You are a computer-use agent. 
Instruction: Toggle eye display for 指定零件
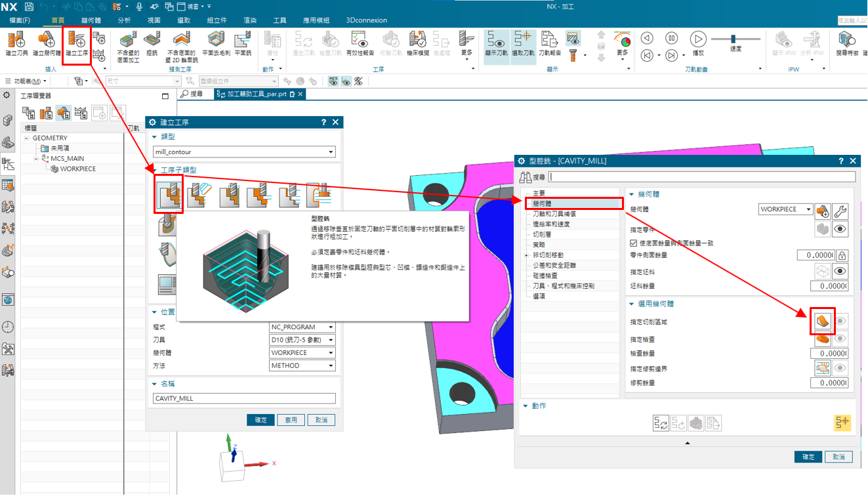[x=840, y=229]
